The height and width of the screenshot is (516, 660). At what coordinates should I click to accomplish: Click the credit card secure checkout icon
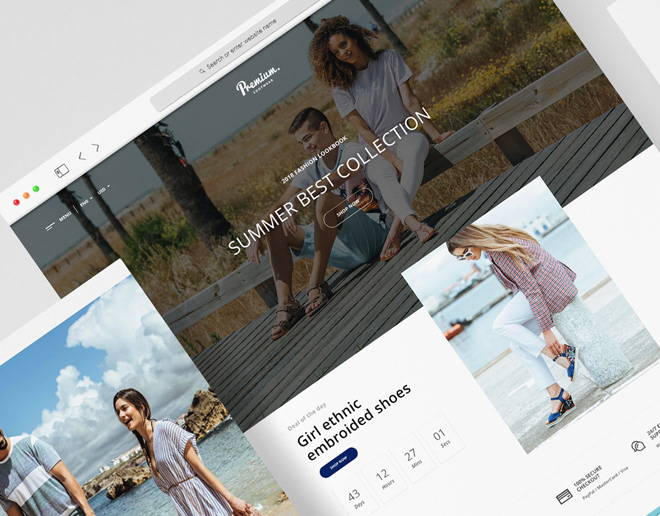point(564,497)
